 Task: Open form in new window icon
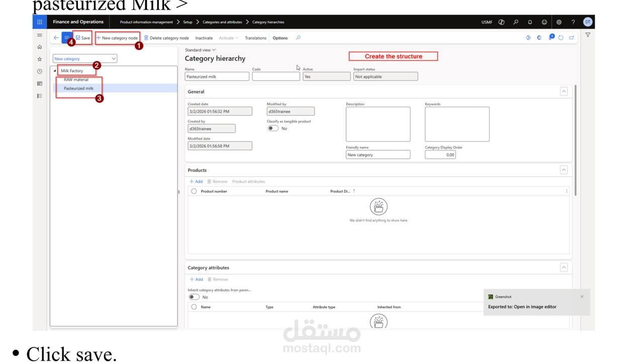[572, 38]
